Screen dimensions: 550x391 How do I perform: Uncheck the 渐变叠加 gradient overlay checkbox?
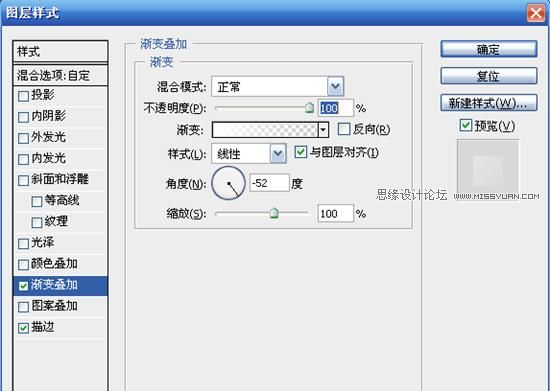(23, 286)
